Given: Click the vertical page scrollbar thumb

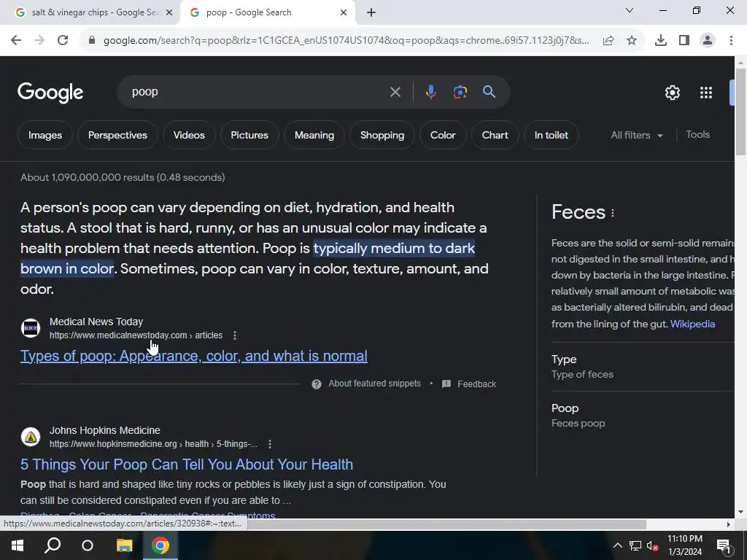Looking at the screenshot, I should click(x=740, y=112).
